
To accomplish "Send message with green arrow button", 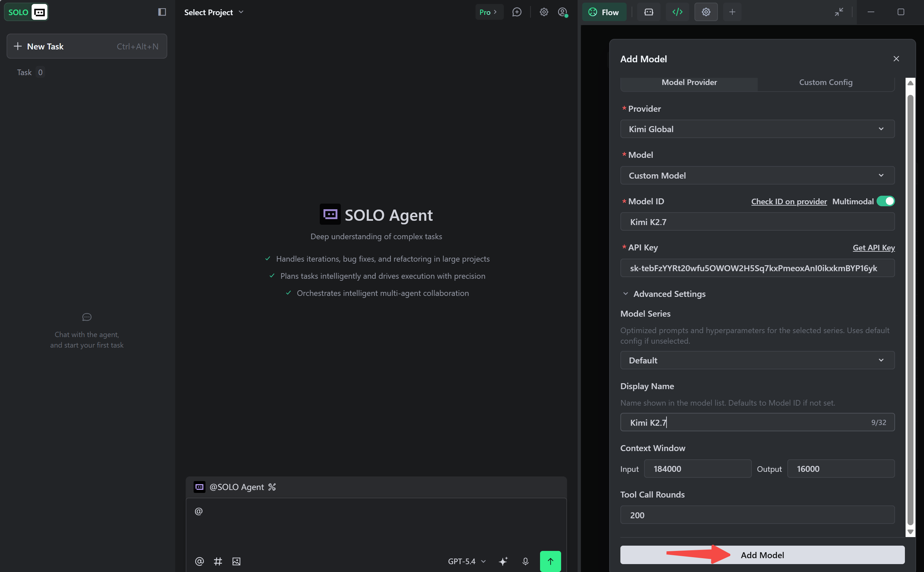I will (551, 561).
